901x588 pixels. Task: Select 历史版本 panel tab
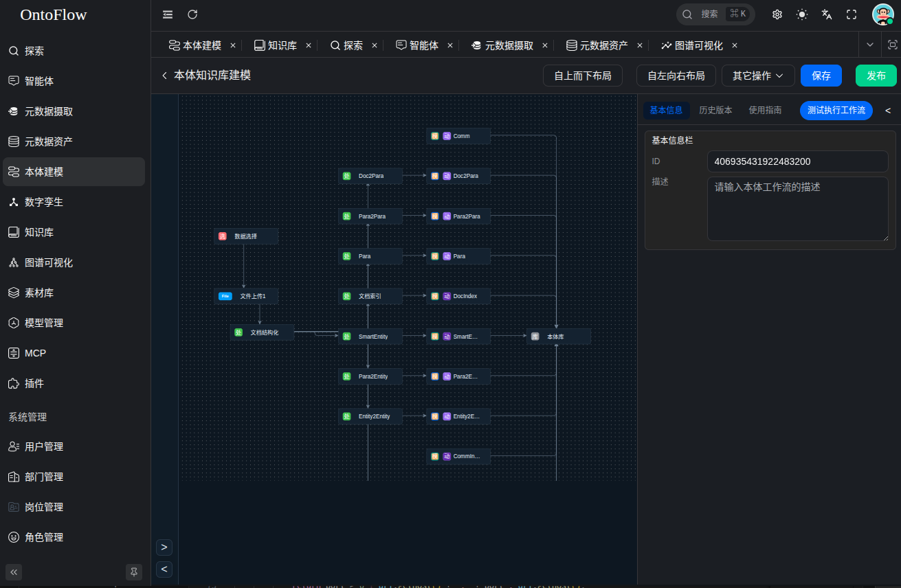tap(715, 110)
